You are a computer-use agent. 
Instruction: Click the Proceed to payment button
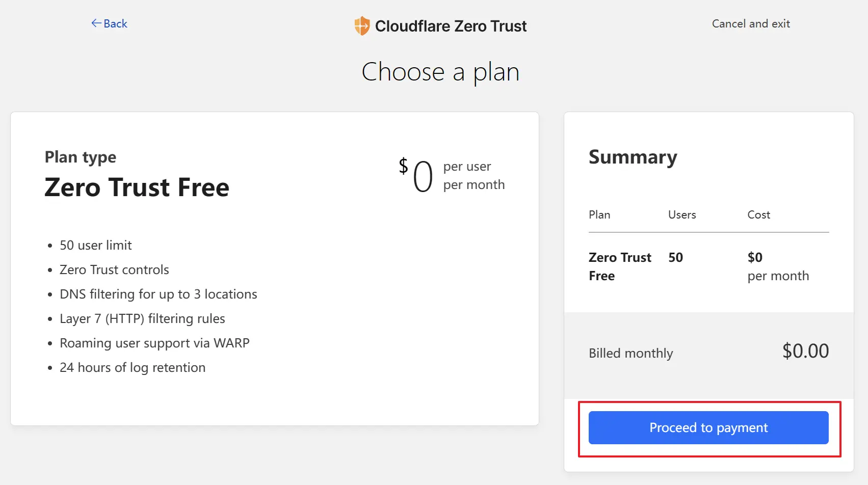[x=708, y=427]
